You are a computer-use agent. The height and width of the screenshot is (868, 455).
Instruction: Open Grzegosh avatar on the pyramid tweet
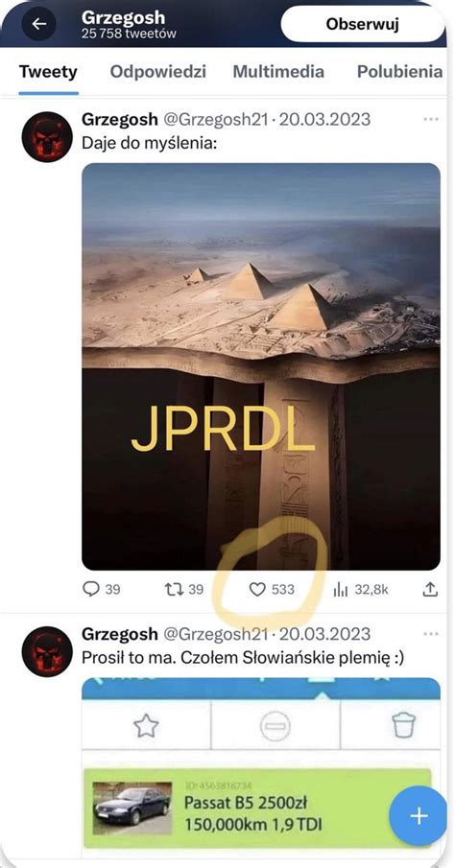47,136
